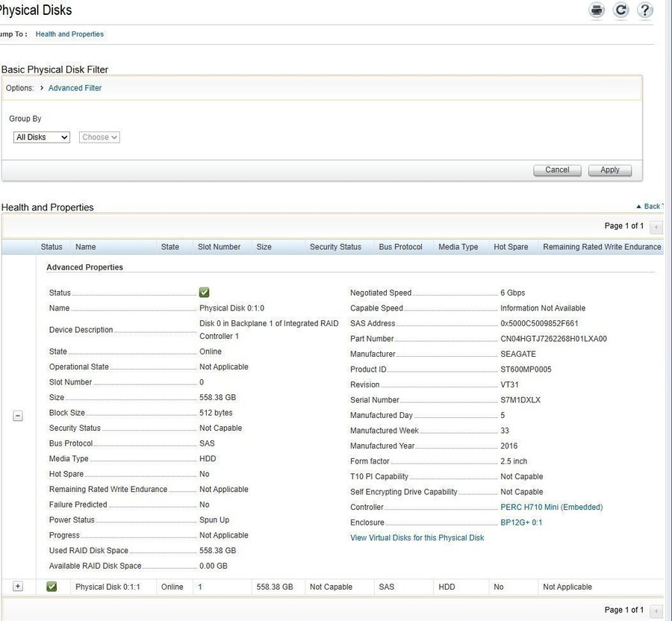View Virtual Disks for this Physical Disk
The image size is (672, 621).
(x=417, y=537)
